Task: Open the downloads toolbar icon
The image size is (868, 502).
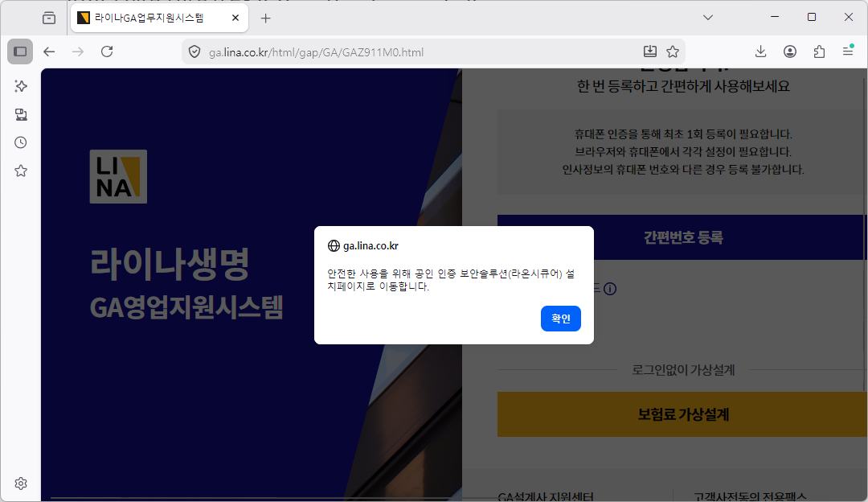Action: coord(760,51)
